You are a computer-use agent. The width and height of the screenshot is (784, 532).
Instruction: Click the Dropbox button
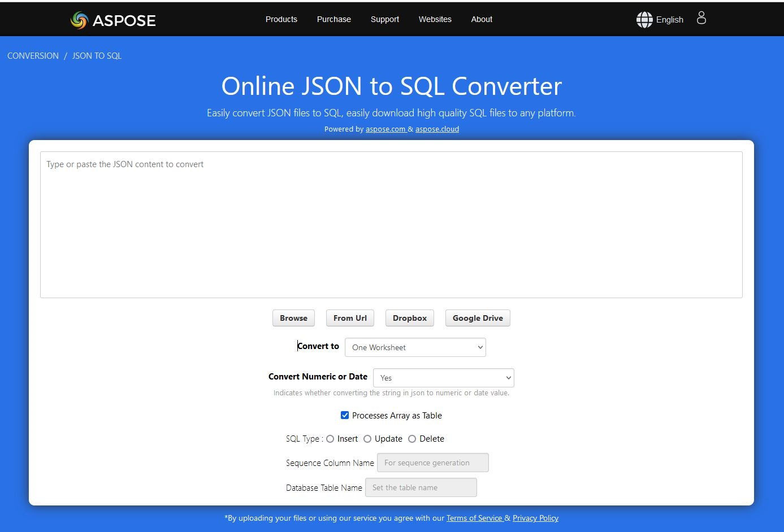point(410,318)
